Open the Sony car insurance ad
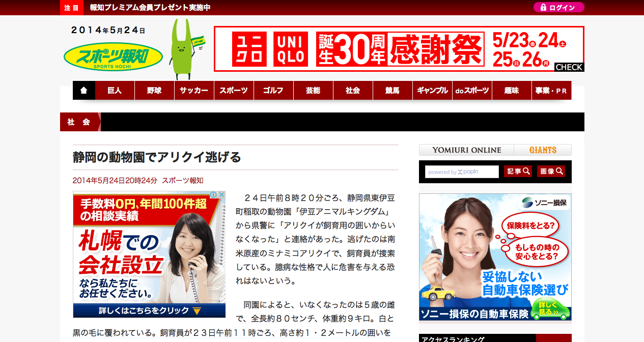Screen dimensions: 644x342 [495, 257]
